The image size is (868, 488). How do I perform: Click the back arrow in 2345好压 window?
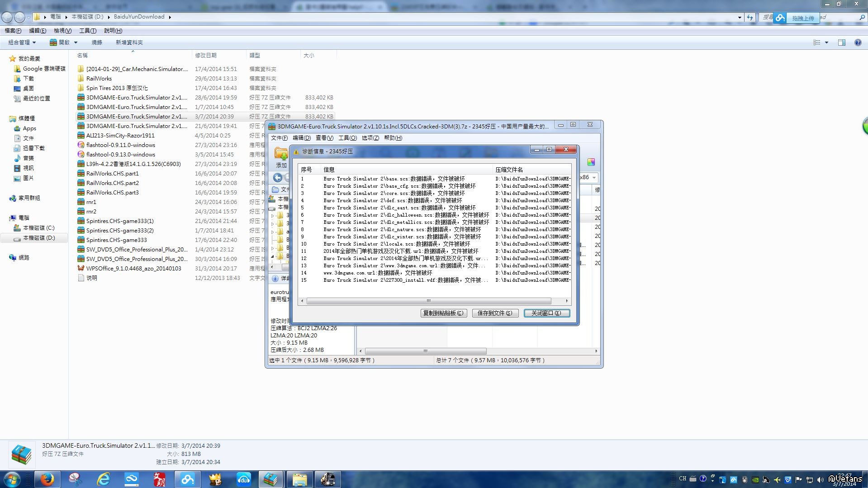278,178
